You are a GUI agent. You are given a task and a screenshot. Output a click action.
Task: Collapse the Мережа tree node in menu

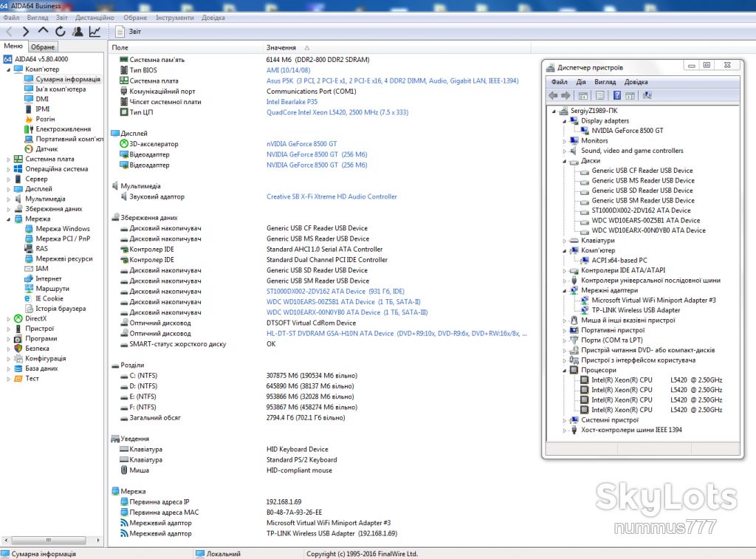[x=8, y=219]
